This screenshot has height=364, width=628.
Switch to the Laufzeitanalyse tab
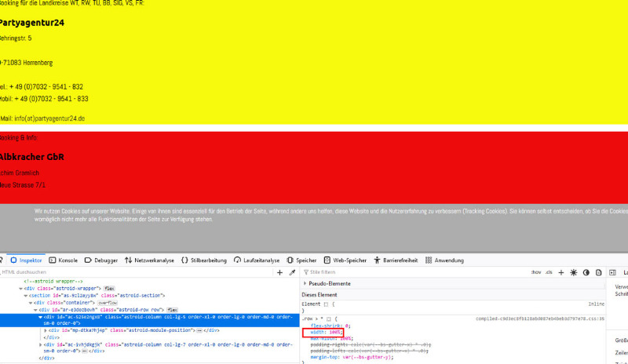pos(257,260)
